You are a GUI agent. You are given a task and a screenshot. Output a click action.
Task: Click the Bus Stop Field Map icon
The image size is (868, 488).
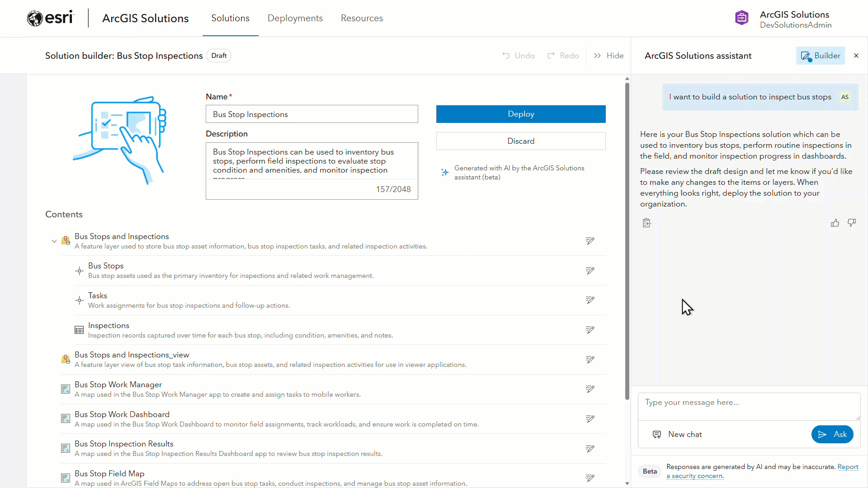tap(66, 478)
